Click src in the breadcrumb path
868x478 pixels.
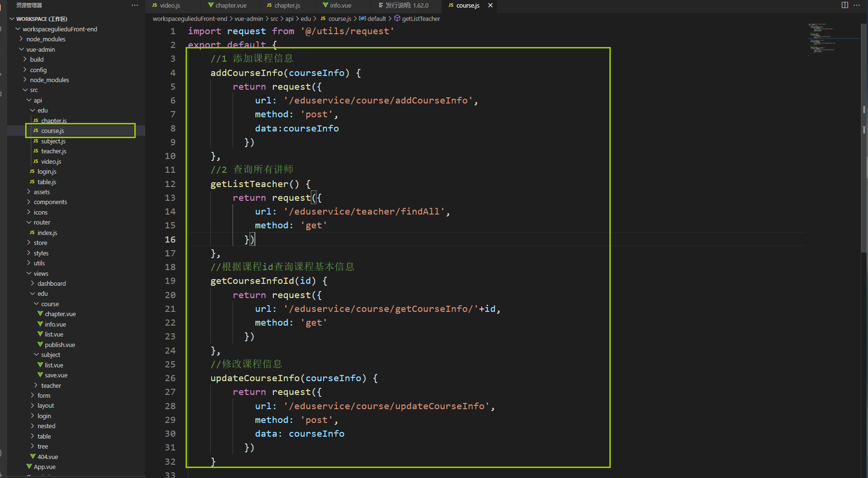click(x=274, y=19)
